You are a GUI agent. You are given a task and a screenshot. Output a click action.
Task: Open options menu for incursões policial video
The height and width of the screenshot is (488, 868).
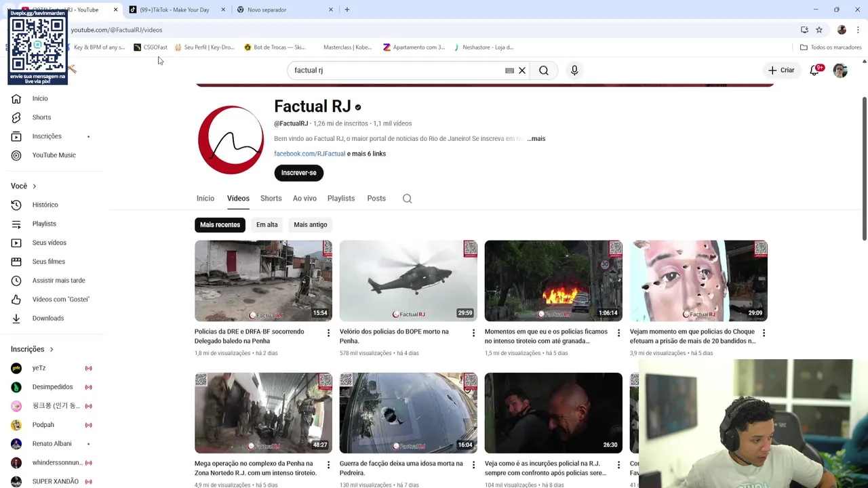[x=618, y=465]
